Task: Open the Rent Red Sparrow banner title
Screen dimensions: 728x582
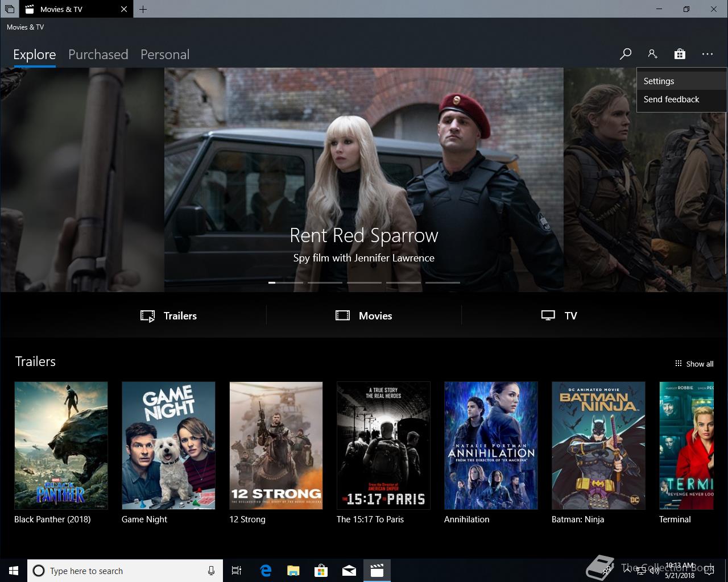Action: coord(364,235)
